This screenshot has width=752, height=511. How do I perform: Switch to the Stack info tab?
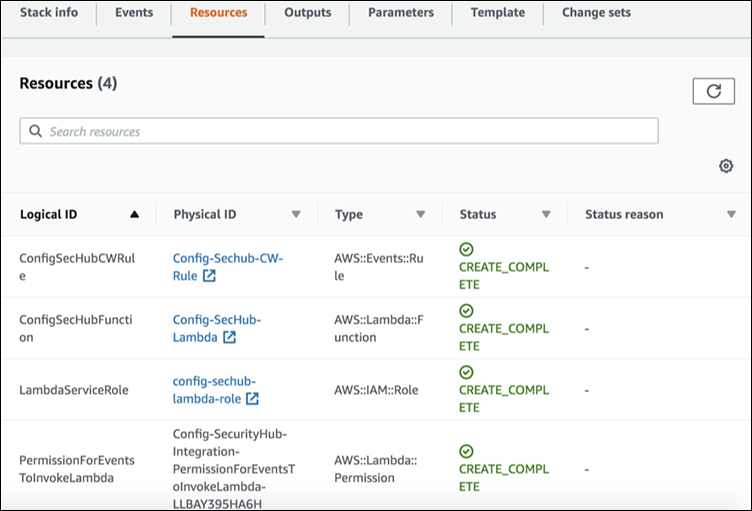tap(49, 12)
